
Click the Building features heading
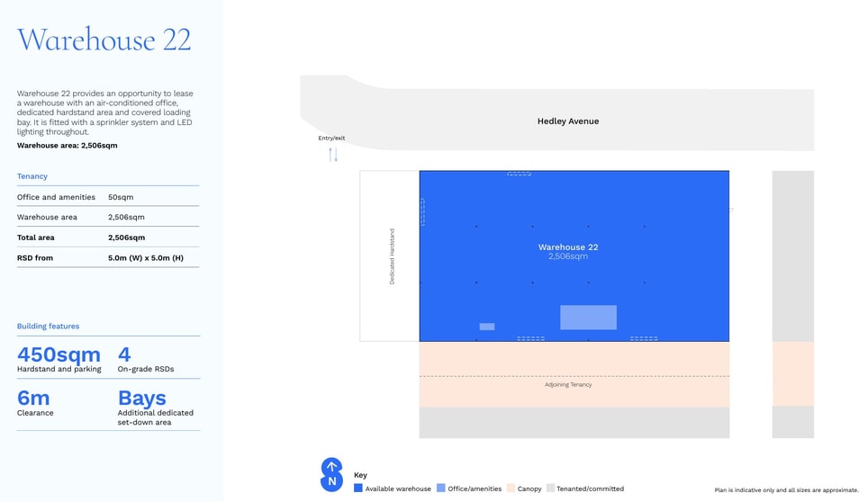click(48, 327)
